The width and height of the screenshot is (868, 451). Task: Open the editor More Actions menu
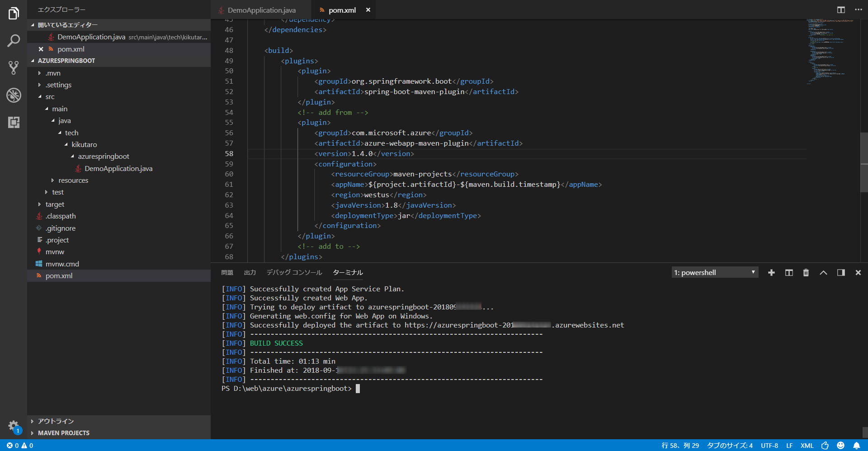pyautogui.click(x=858, y=10)
